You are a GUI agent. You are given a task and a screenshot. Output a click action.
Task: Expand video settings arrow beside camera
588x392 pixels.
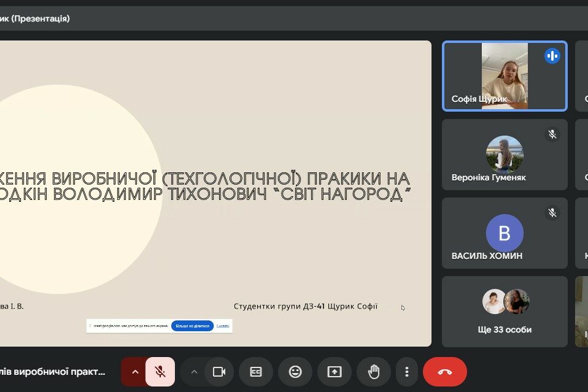click(194, 372)
